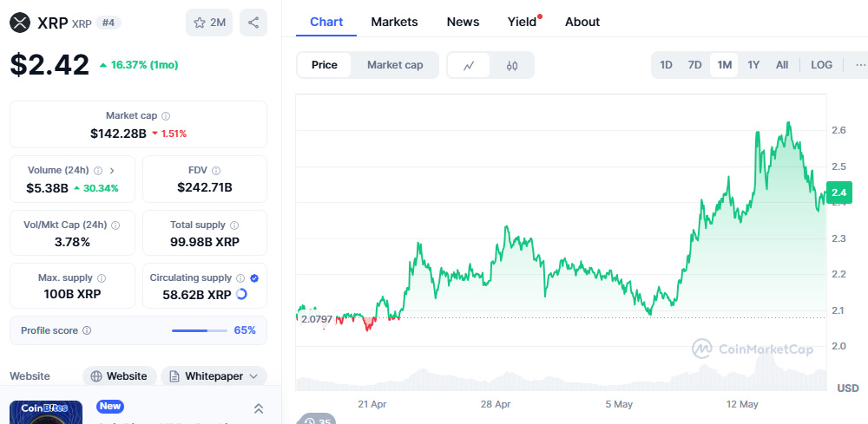Toggle LOG scale on chart
Image resolution: width=868 pixels, height=424 pixels.
click(x=821, y=65)
